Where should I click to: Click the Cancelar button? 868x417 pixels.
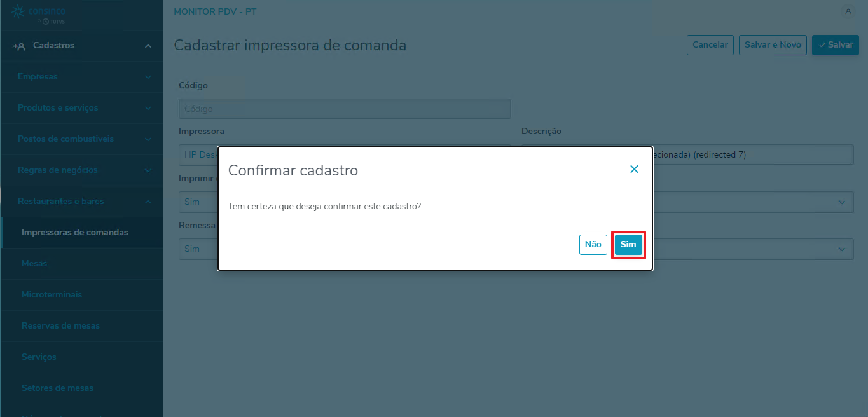[710, 45]
